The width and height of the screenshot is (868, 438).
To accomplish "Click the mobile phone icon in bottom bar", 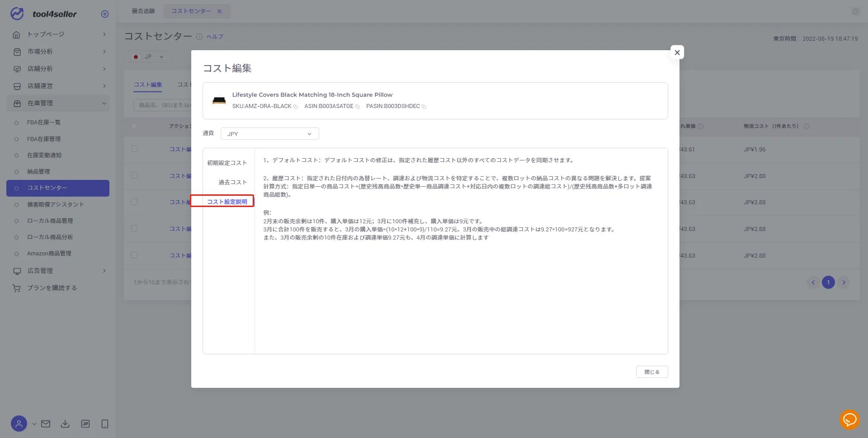I will tap(105, 424).
